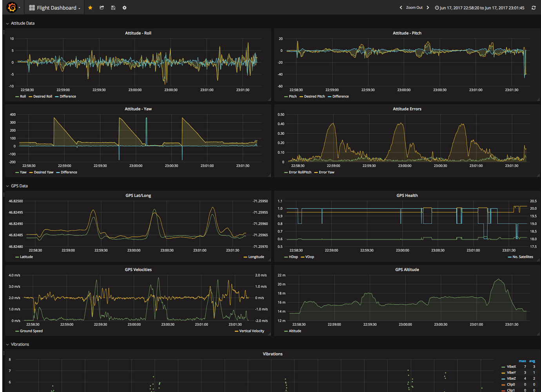Sort Vibrations legend by avg column
Viewport: 541px width, 392px height.
click(x=532, y=361)
